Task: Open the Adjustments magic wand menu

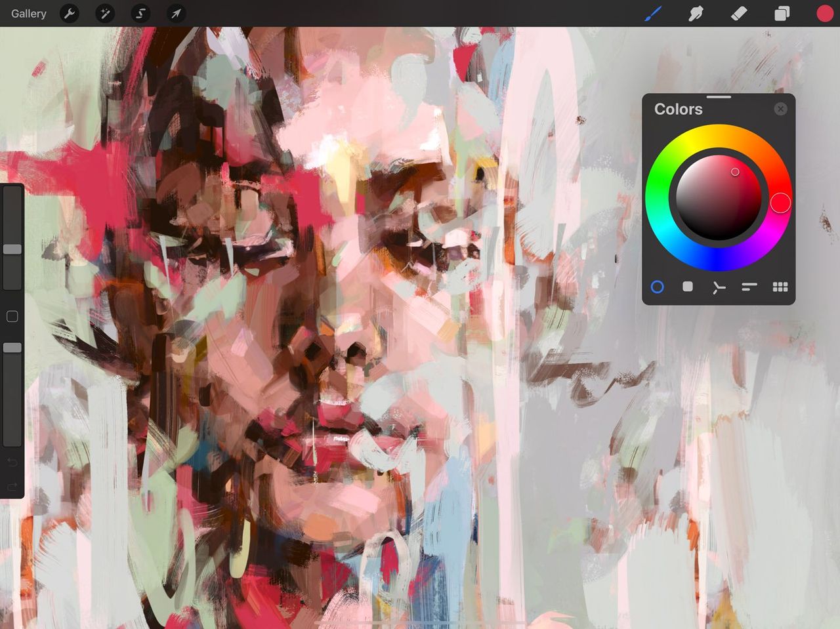Action: tap(105, 13)
